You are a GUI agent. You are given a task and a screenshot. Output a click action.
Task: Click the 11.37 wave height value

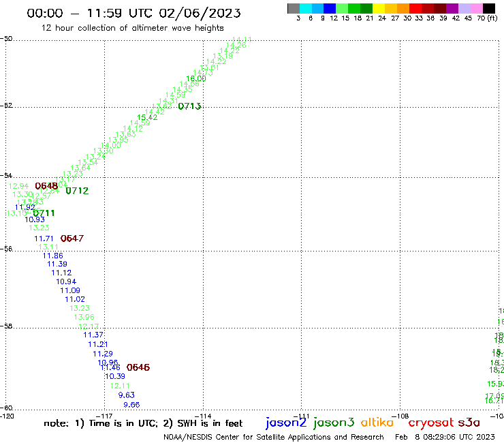tap(93, 335)
